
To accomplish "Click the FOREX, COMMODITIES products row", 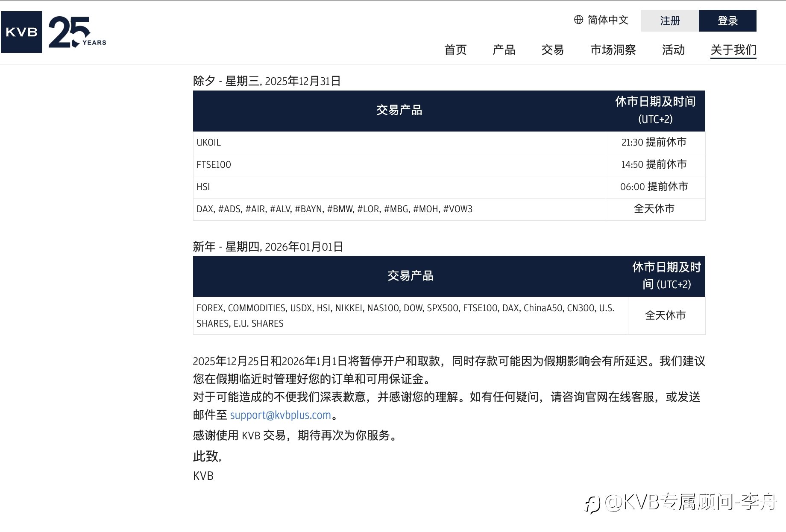I will click(449, 316).
